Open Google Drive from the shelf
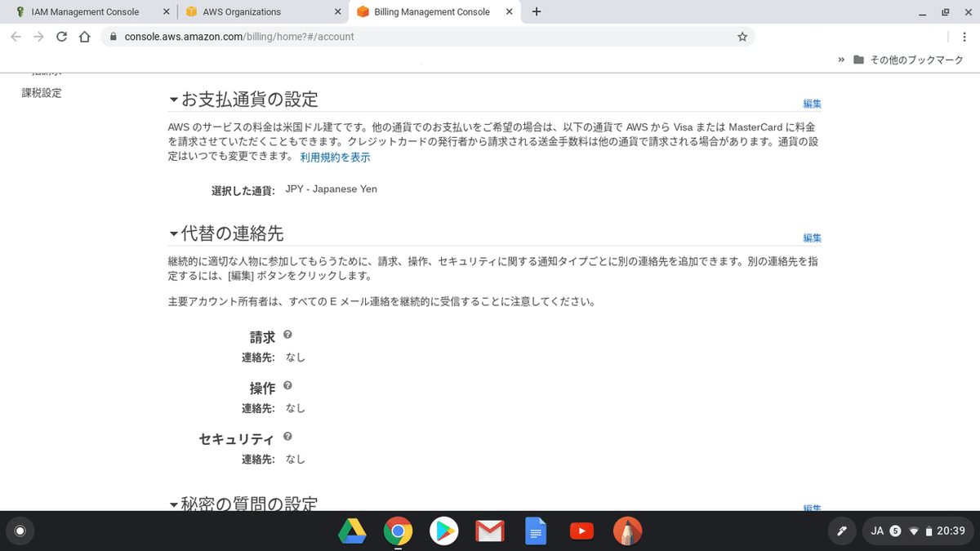 click(x=351, y=531)
